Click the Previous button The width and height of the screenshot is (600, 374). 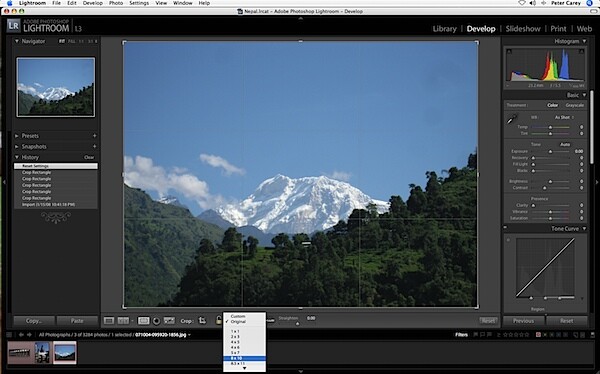(523, 321)
